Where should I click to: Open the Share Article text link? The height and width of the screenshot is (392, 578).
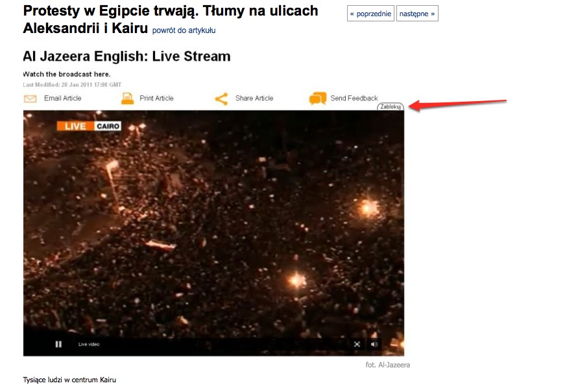(254, 98)
